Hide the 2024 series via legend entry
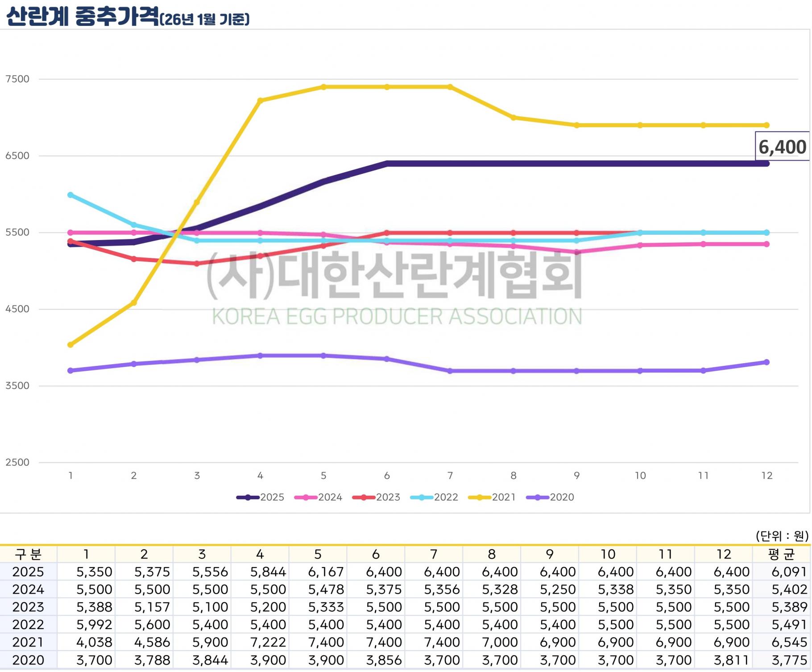This screenshot has height=672, width=812. click(319, 497)
